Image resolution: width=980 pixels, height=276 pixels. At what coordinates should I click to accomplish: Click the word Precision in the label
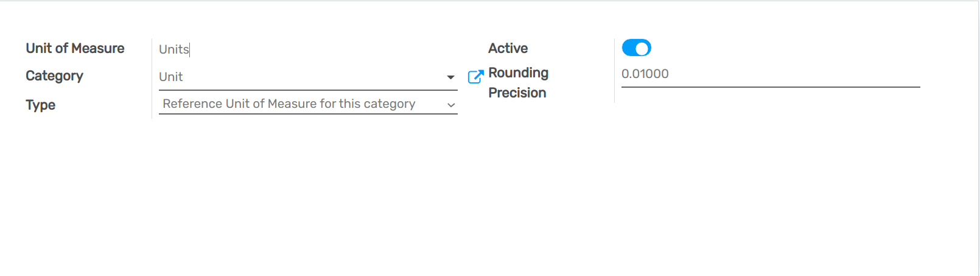tap(517, 93)
